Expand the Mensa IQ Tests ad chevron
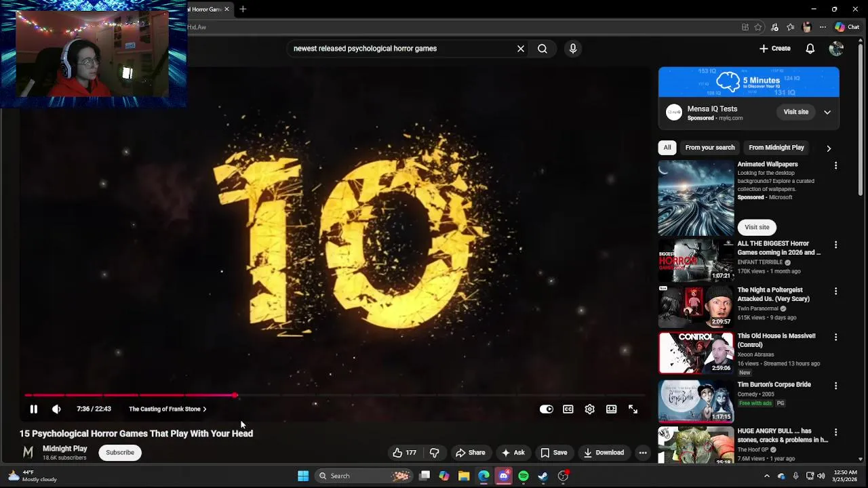Screen dimensions: 868x488 tap(827, 112)
